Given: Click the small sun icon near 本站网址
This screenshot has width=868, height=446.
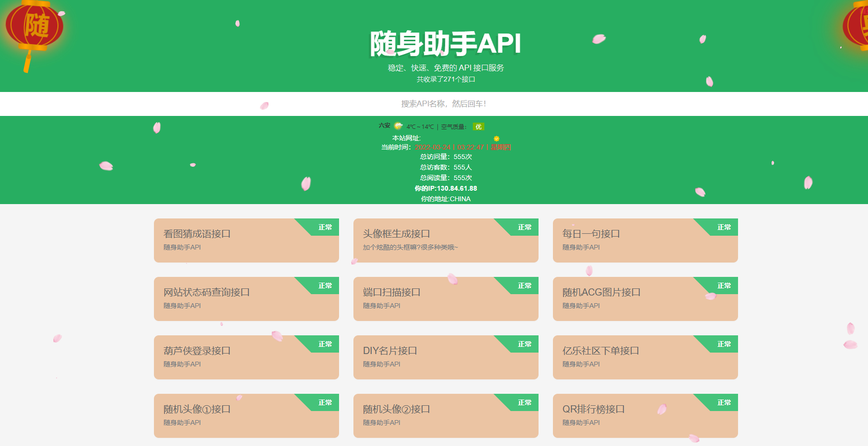Looking at the screenshot, I should coord(496,138).
